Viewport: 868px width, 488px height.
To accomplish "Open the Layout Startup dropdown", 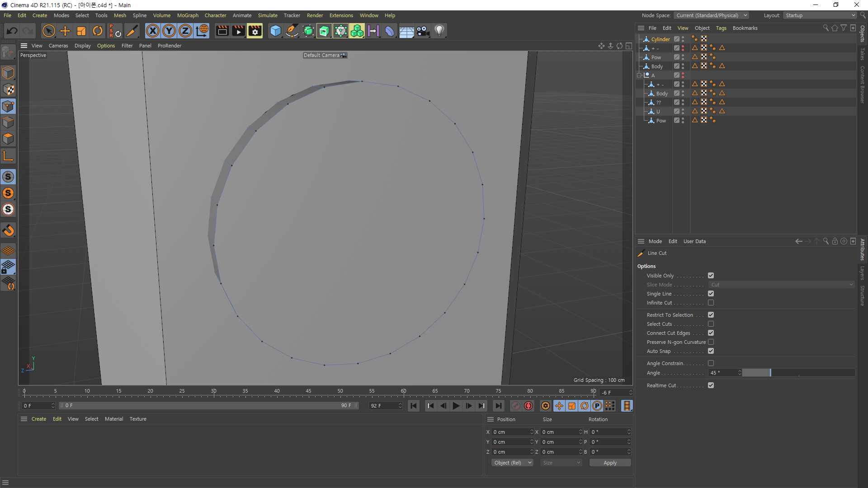I will tap(820, 15).
